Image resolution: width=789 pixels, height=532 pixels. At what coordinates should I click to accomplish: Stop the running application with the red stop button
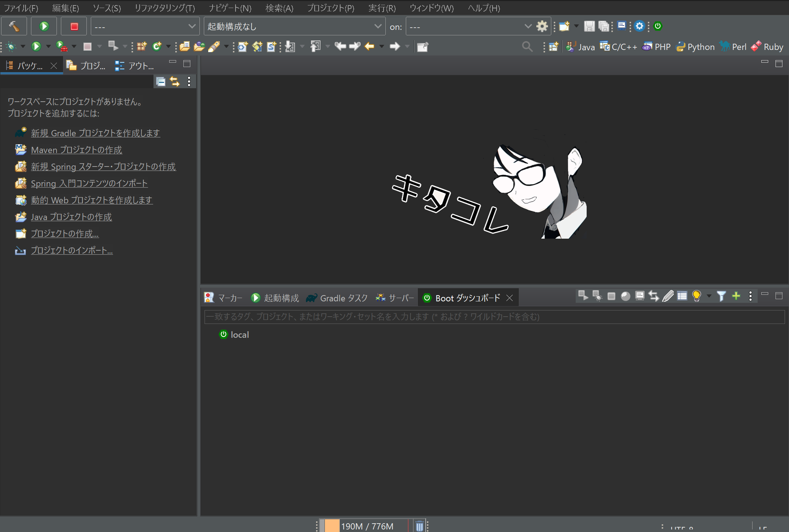coord(74,26)
